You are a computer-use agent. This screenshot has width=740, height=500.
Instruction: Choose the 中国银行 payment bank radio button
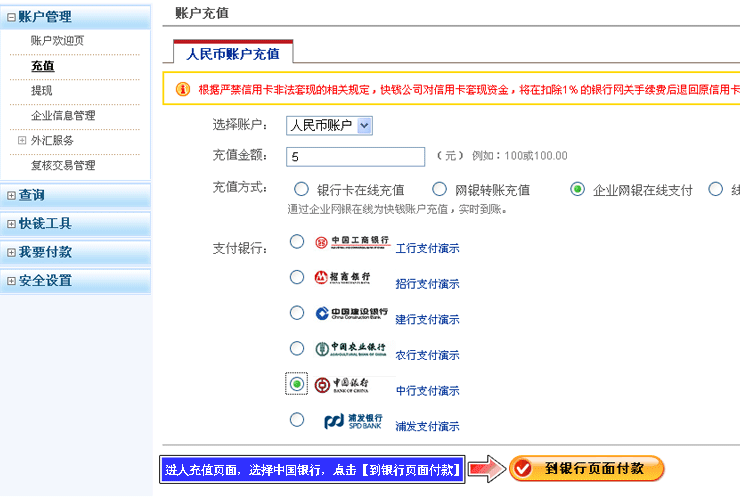297,384
